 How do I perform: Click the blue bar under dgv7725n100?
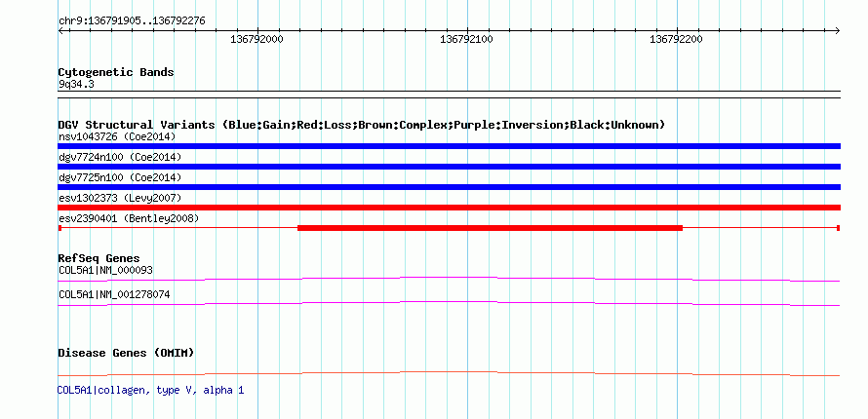click(449, 187)
